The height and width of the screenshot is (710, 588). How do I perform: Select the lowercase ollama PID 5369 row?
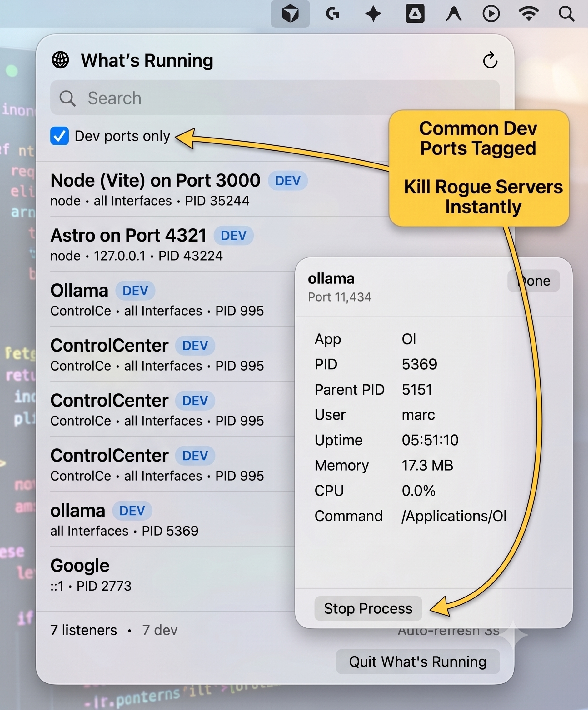click(x=172, y=520)
